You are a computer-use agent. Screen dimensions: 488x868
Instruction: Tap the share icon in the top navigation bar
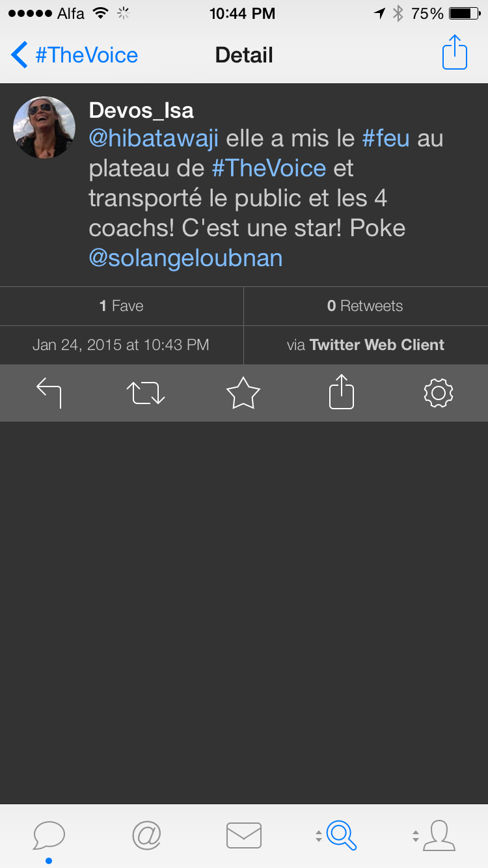pyautogui.click(x=455, y=53)
